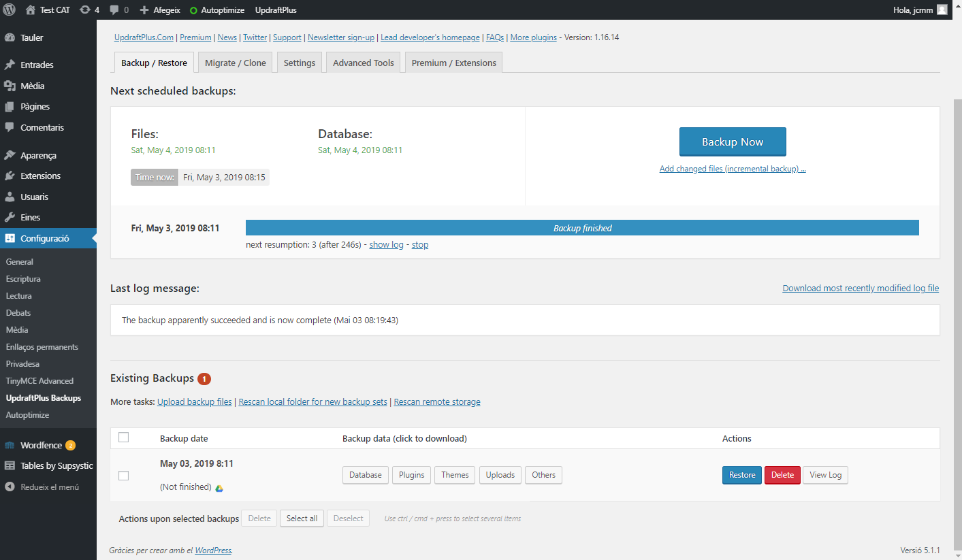Click Upload backup files link
Screen dimensions: 962x560
click(195, 402)
